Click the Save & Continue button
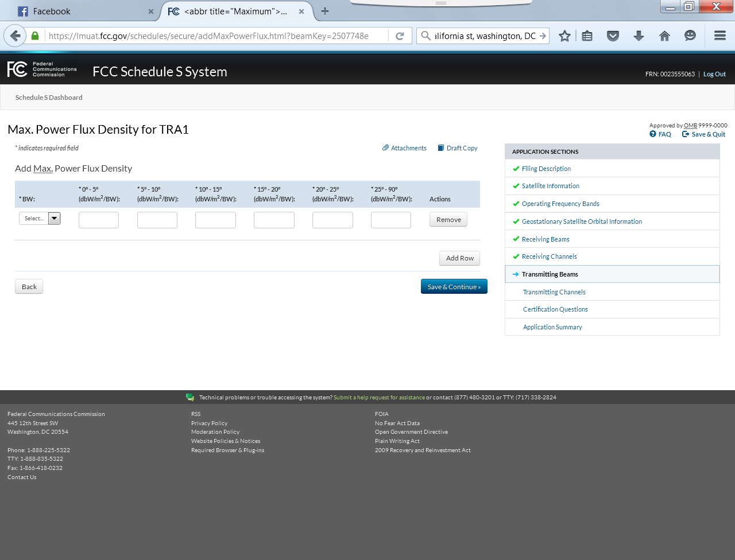The image size is (735, 560). coord(454,287)
